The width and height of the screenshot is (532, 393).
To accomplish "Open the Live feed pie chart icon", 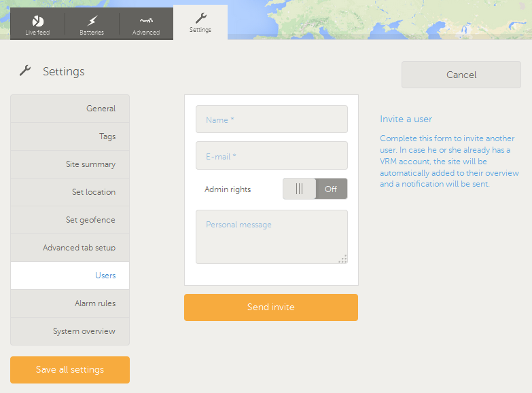I will (x=37, y=20).
